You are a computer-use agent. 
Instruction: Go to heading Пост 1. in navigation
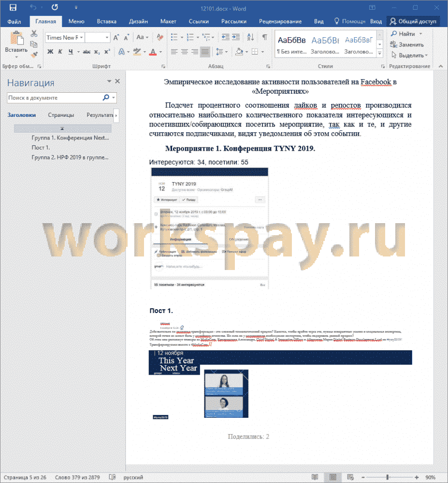pyautogui.click(x=41, y=147)
